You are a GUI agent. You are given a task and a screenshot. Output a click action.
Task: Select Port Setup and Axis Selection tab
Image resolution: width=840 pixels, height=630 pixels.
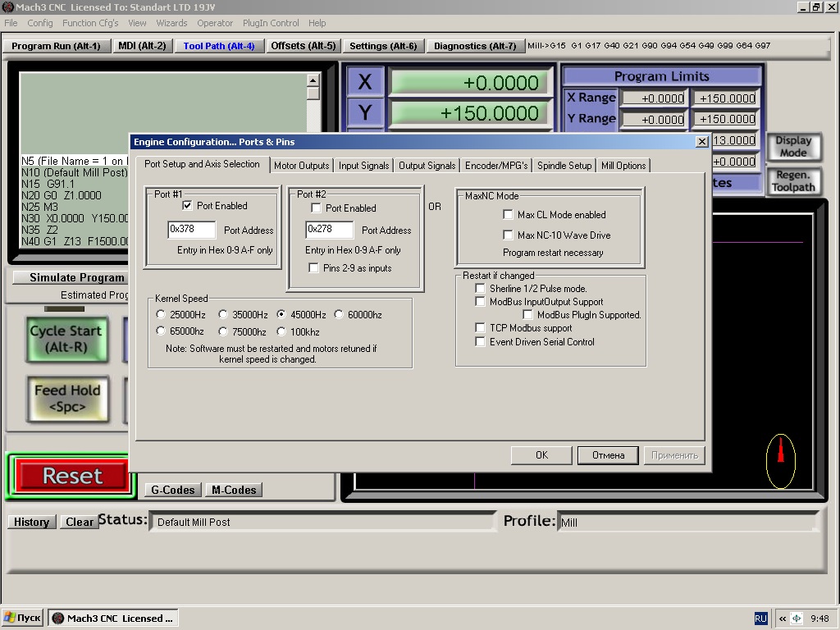tap(202, 164)
